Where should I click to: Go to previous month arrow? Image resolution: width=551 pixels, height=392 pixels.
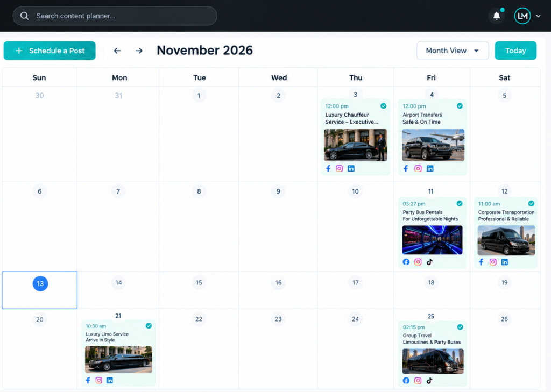click(117, 51)
